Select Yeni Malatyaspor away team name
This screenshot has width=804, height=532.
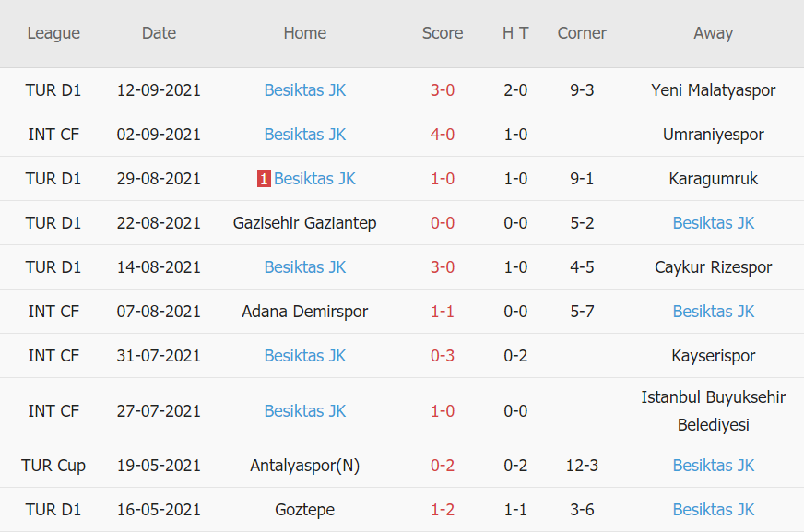[x=714, y=90]
